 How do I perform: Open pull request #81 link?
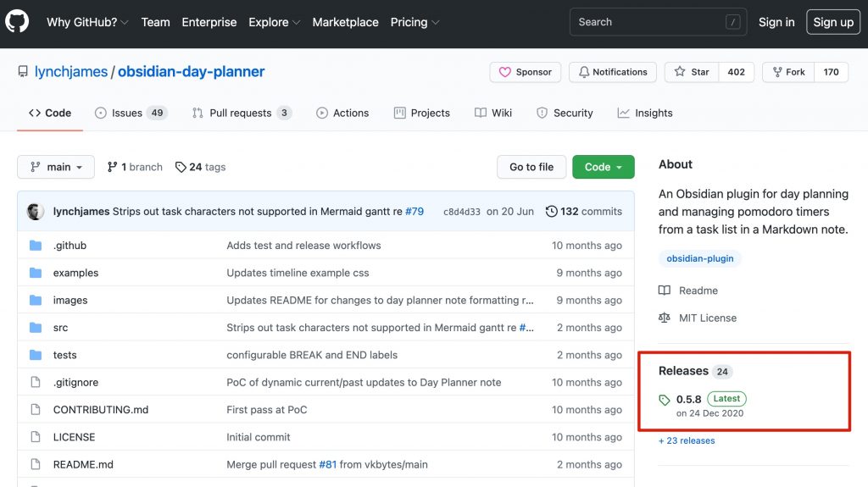click(x=328, y=464)
